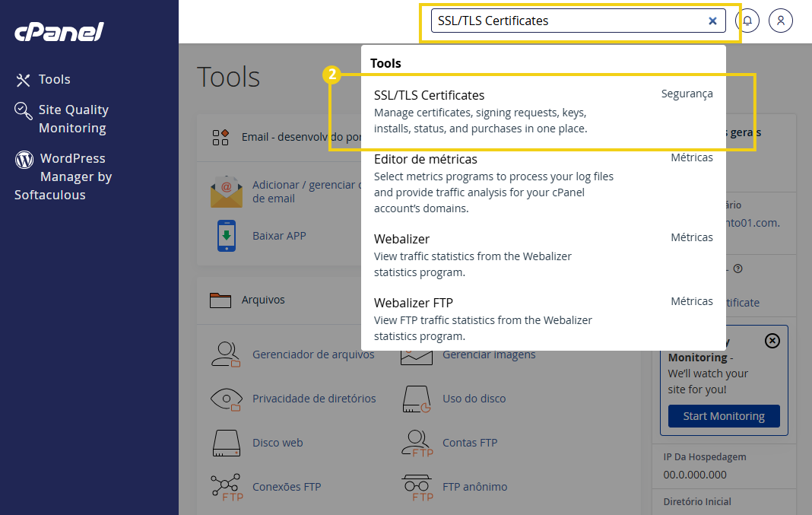
Task: Open the user account icon
Action: (x=780, y=21)
